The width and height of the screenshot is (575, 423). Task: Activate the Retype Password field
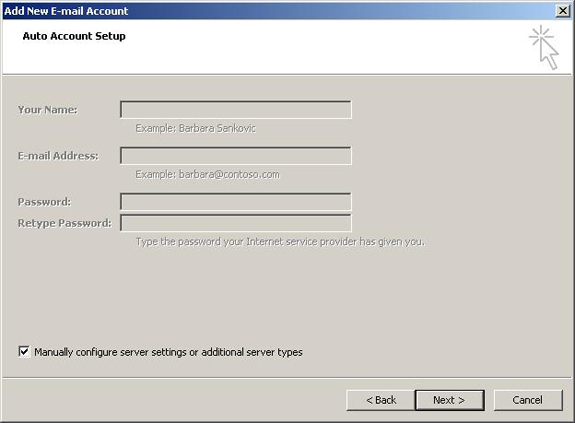click(236, 223)
